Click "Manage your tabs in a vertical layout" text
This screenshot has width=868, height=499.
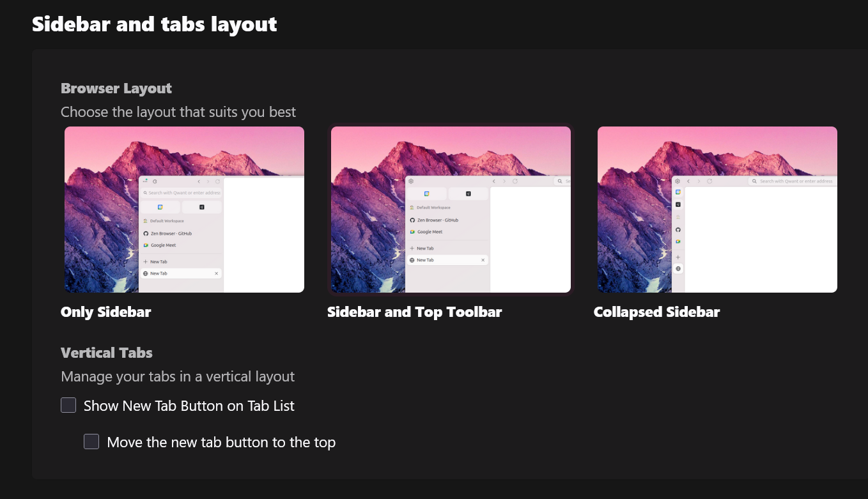pyautogui.click(x=178, y=377)
